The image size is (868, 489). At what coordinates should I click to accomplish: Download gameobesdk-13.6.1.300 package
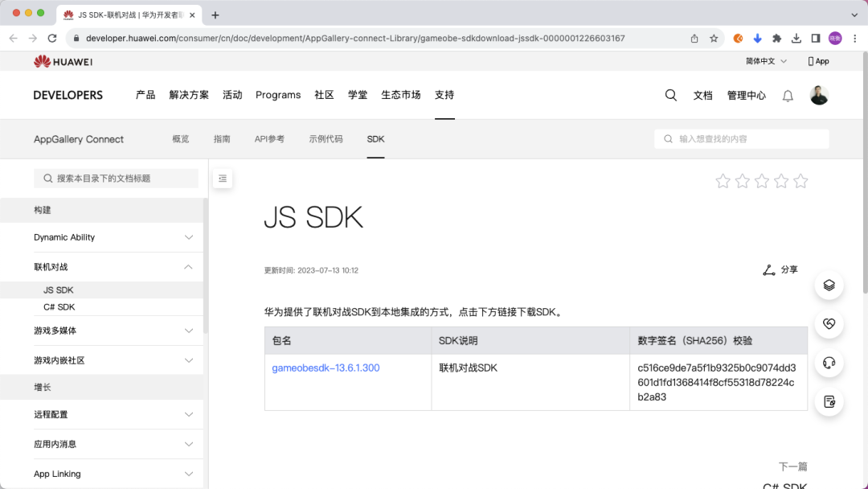pyautogui.click(x=325, y=368)
